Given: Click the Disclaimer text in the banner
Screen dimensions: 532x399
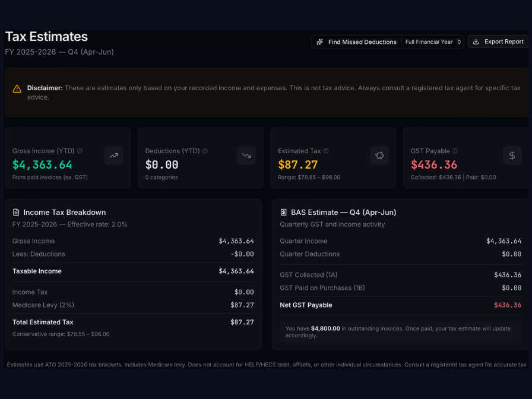Looking at the screenshot, I should 274,92.
